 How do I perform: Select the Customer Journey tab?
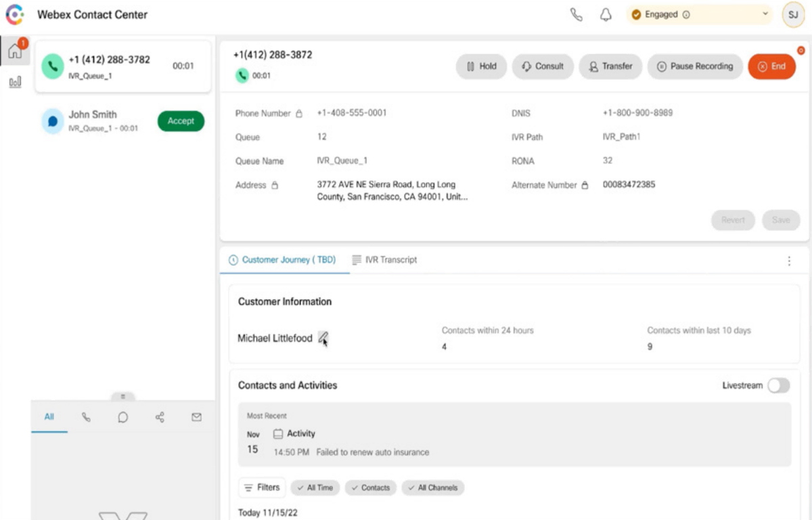[282, 260]
